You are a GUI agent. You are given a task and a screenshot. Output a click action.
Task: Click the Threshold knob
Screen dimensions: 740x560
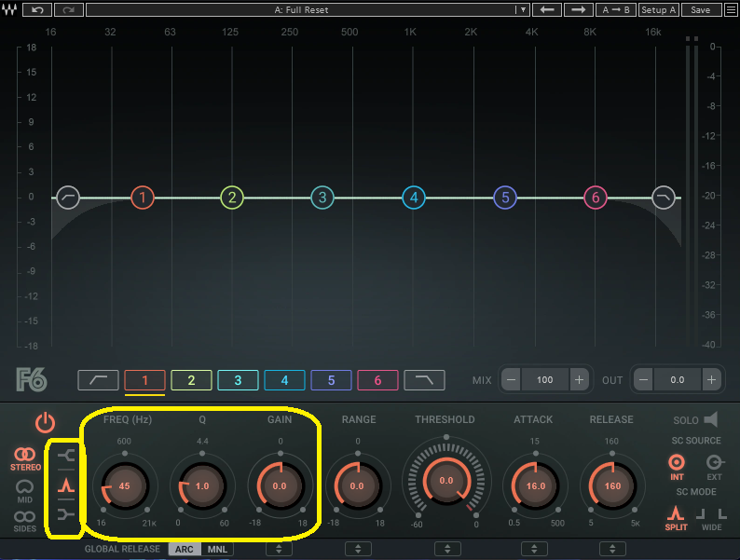tap(445, 481)
